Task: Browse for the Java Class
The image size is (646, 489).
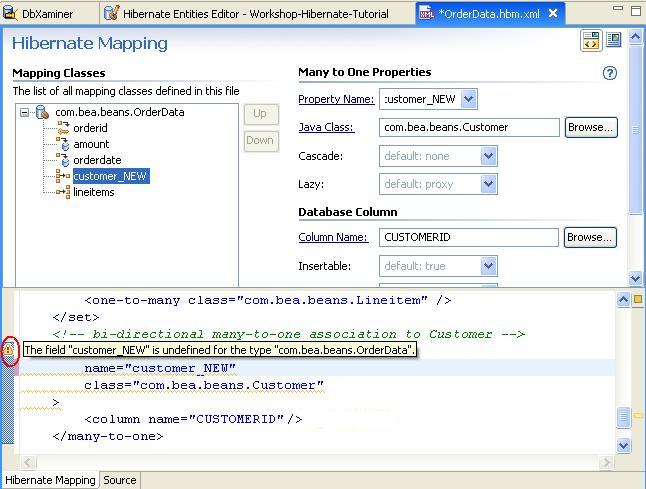Action: [591, 127]
